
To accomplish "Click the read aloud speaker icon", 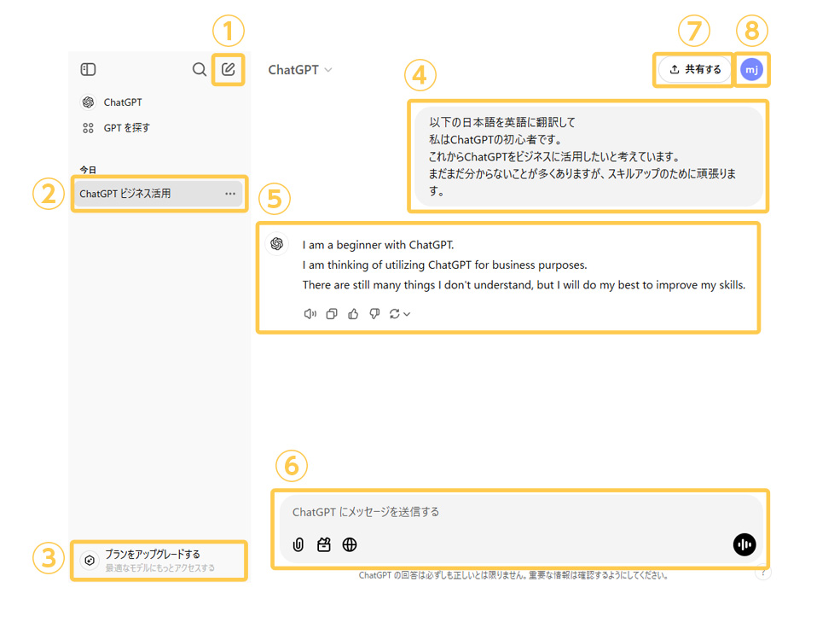I will 310,314.
